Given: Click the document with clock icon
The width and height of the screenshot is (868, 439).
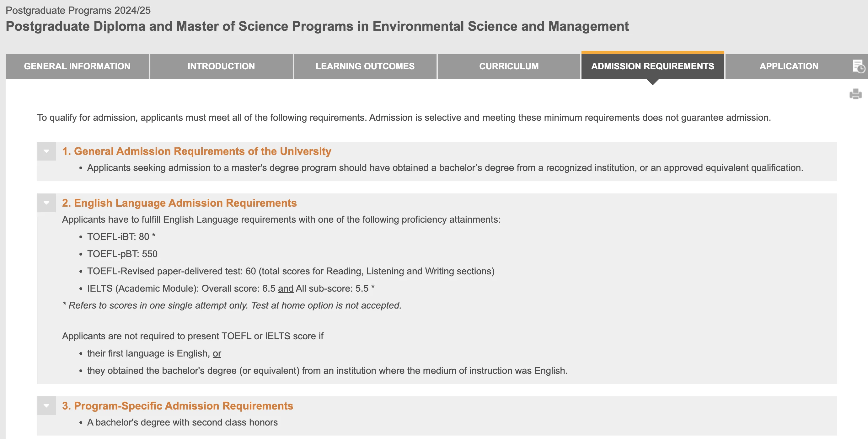Looking at the screenshot, I should coord(858,66).
